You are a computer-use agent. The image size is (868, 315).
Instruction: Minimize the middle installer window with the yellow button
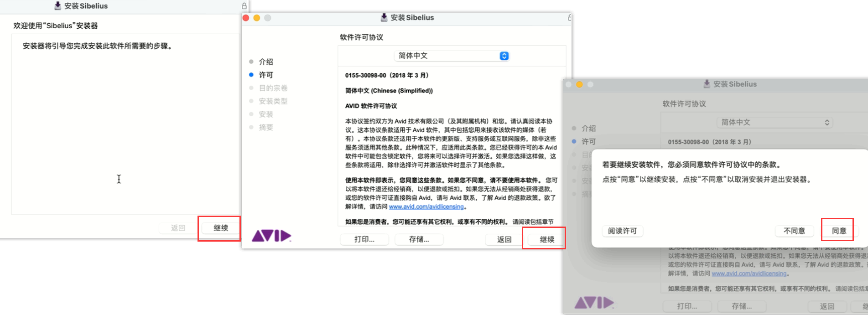coord(257,18)
